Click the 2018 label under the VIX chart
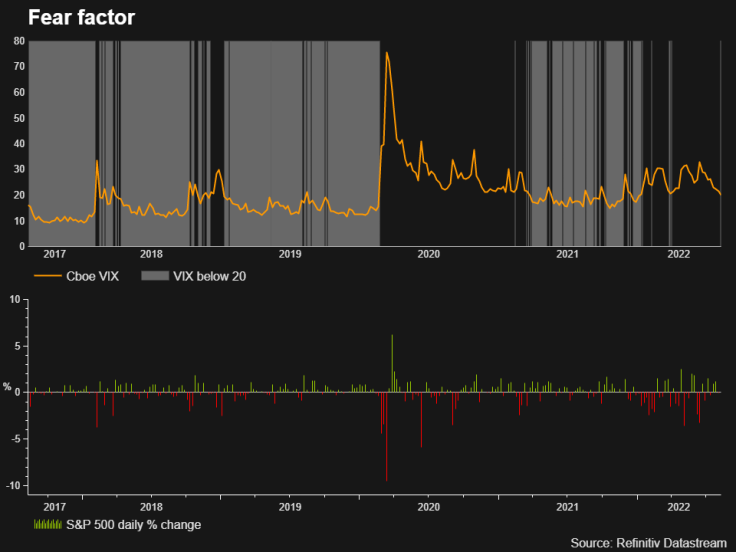736x552 pixels. pyautogui.click(x=151, y=254)
